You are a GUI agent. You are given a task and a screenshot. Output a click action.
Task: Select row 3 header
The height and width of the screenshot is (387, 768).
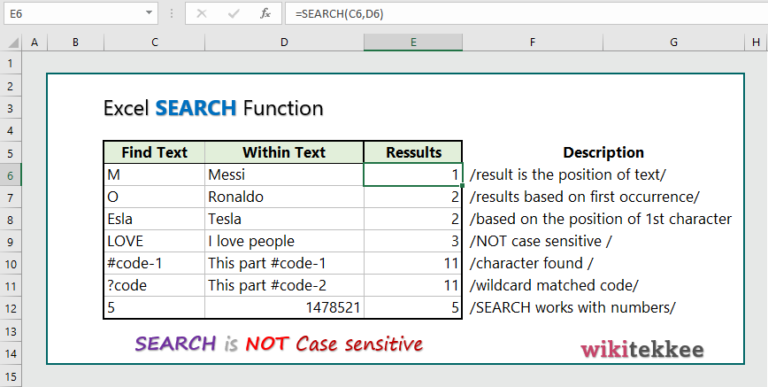coord(11,108)
